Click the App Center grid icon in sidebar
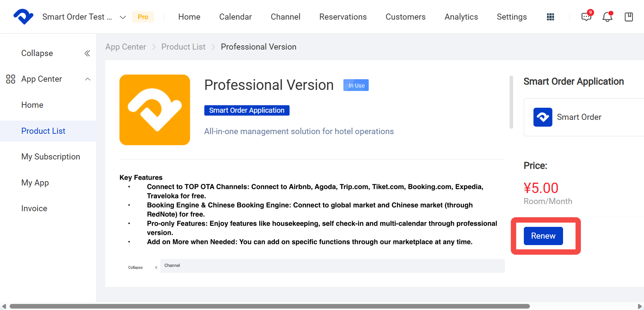The height and width of the screenshot is (310, 644). (x=11, y=79)
